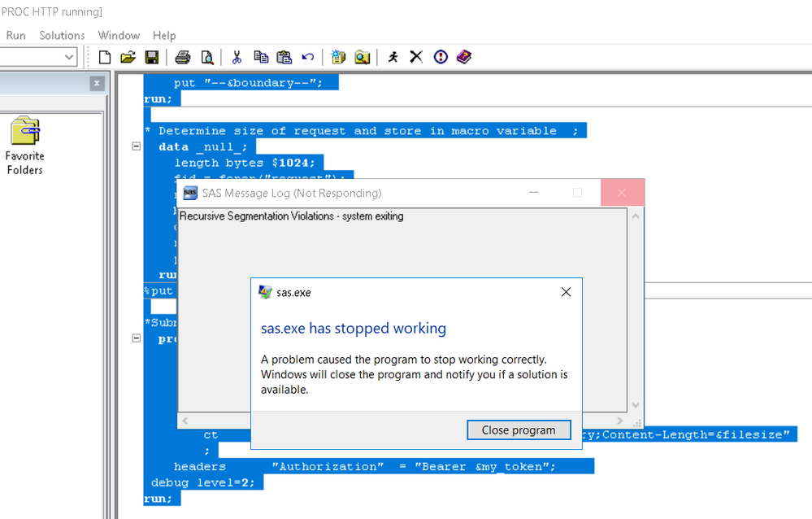Break execution with the exclamation circle icon
The height and width of the screenshot is (519, 812).
(441, 57)
